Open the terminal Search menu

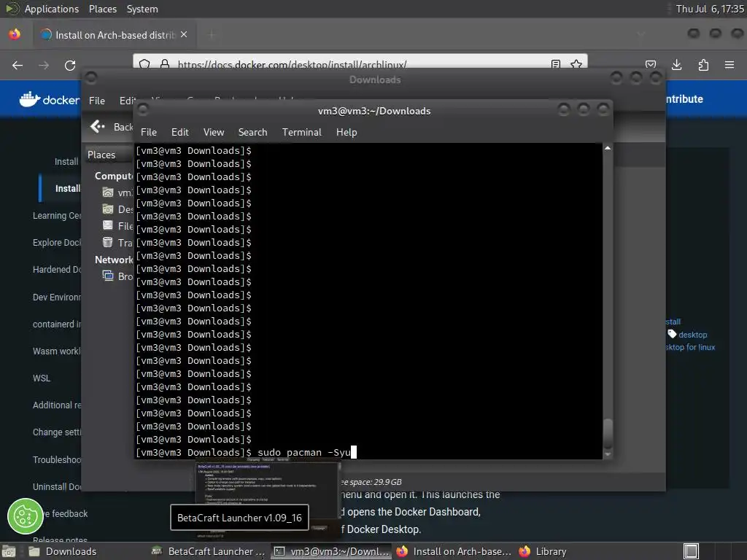click(252, 132)
